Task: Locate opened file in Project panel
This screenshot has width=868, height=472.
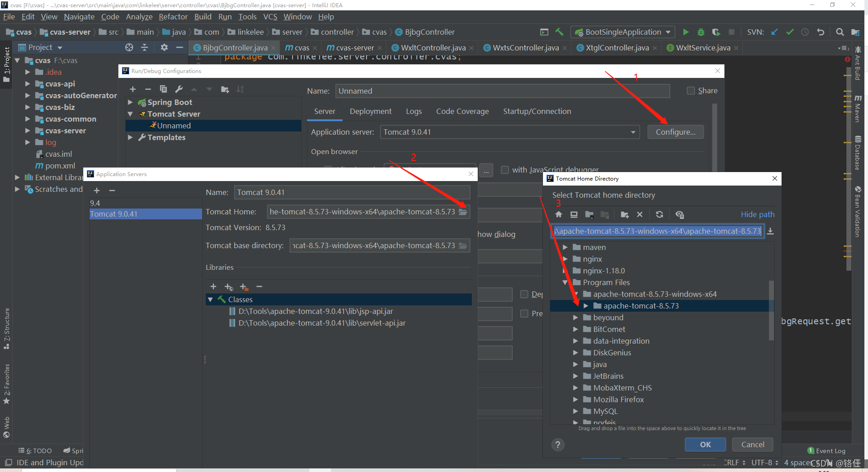Action: click(x=129, y=47)
